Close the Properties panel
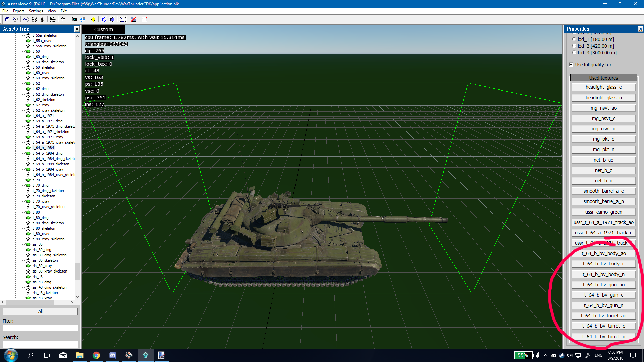The width and height of the screenshot is (644, 362). [640, 29]
